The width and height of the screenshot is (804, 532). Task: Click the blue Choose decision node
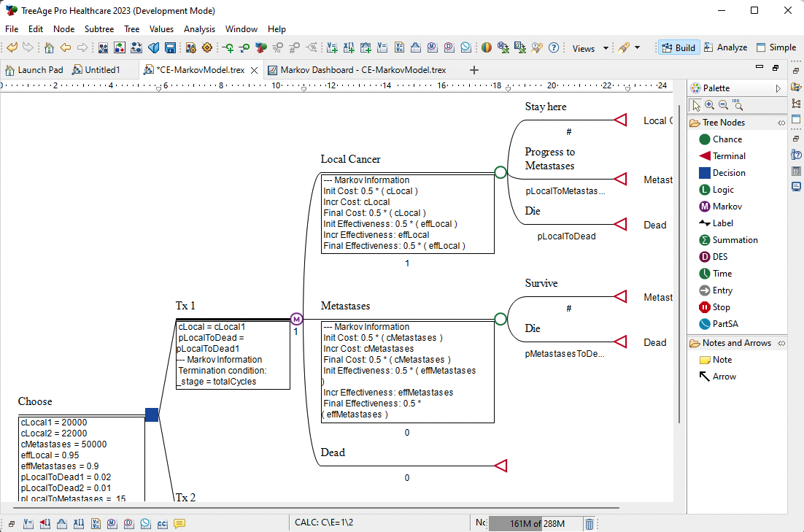[152, 415]
